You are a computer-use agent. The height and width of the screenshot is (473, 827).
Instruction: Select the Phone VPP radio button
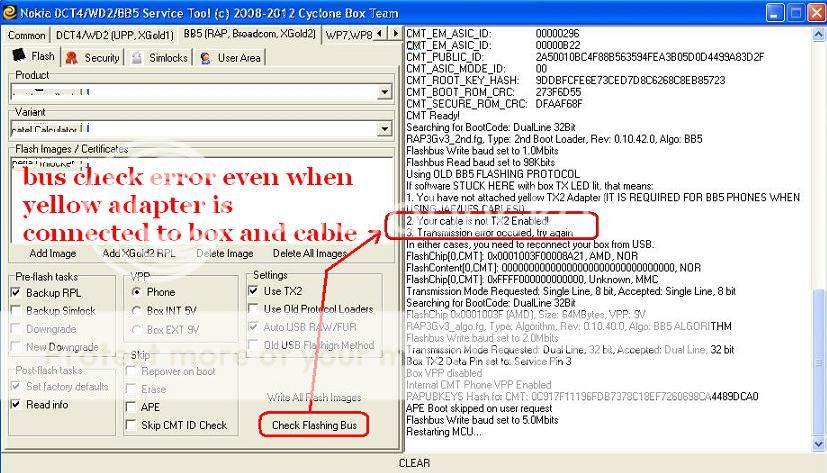point(137,292)
